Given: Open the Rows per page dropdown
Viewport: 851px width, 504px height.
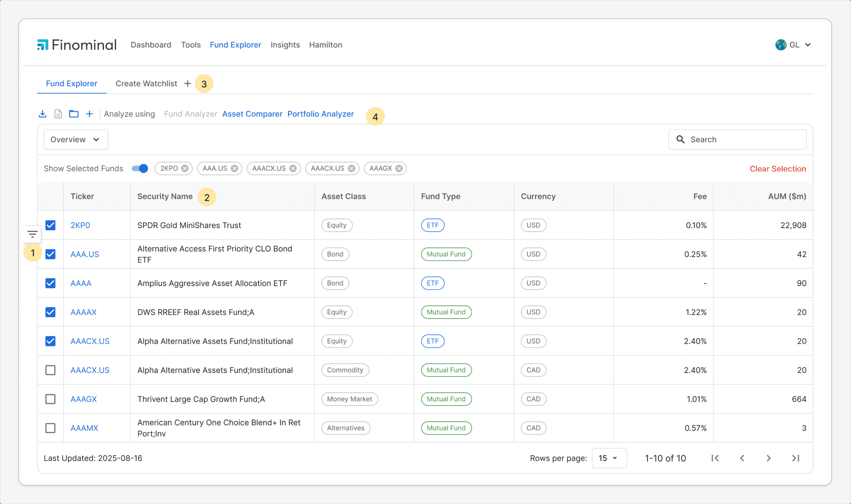Looking at the screenshot, I should click(x=609, y=458).
